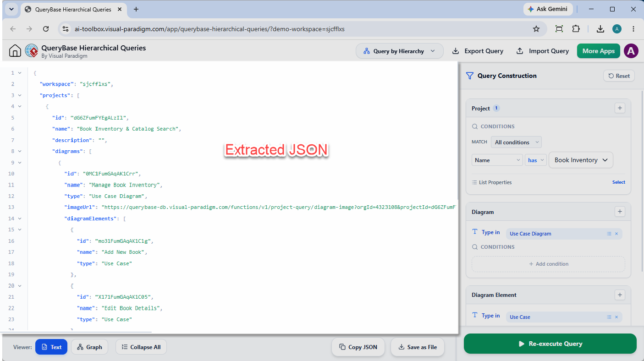
Task: Open the Query by Hierarchy dropdown
Action: [x=399, y=51]
